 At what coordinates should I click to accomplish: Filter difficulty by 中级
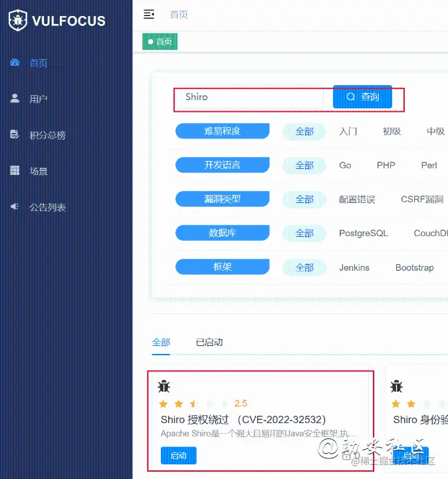coord(435,131)
